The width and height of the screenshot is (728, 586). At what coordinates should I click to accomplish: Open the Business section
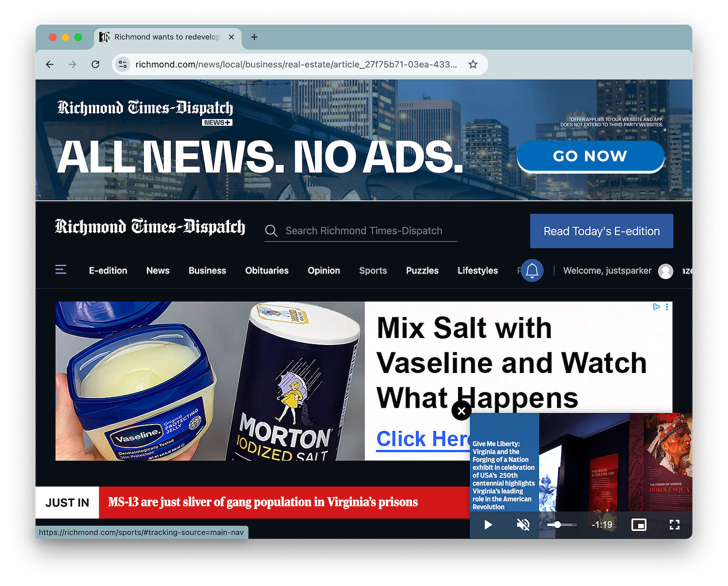pyautogui.click(x=207, y=270)
